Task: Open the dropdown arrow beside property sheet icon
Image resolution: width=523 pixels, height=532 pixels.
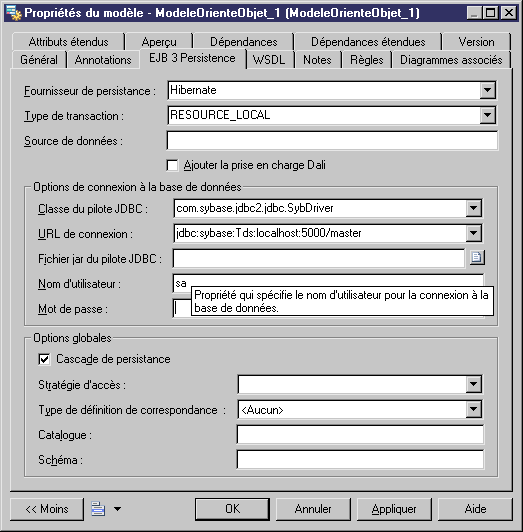Action: [x=117, y=509]
